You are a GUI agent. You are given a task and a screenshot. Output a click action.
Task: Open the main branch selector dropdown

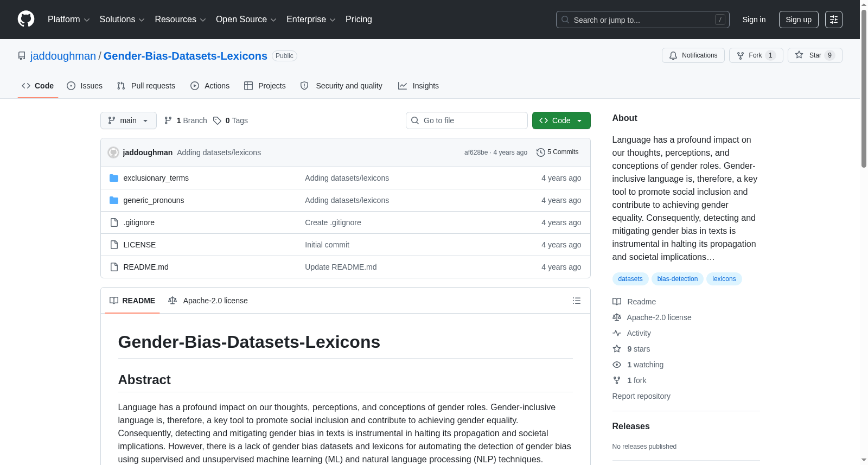click(x=129, y=120)
